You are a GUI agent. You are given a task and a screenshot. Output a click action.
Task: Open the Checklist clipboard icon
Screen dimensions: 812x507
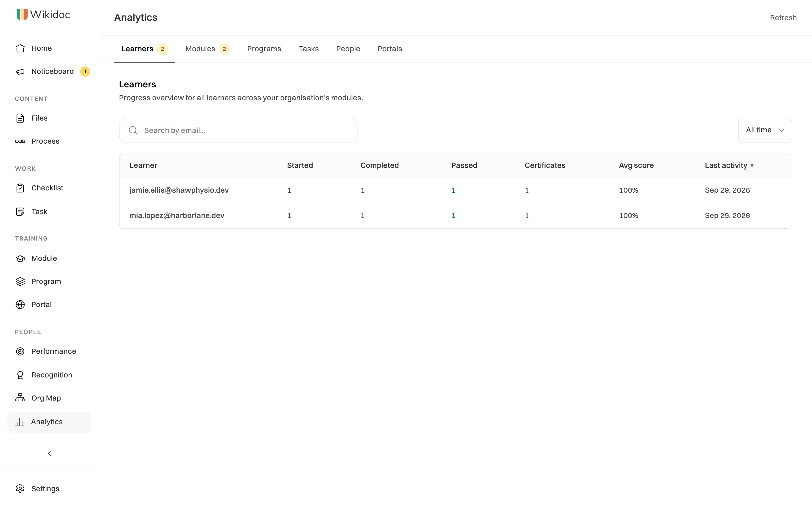tap(20, 188)
